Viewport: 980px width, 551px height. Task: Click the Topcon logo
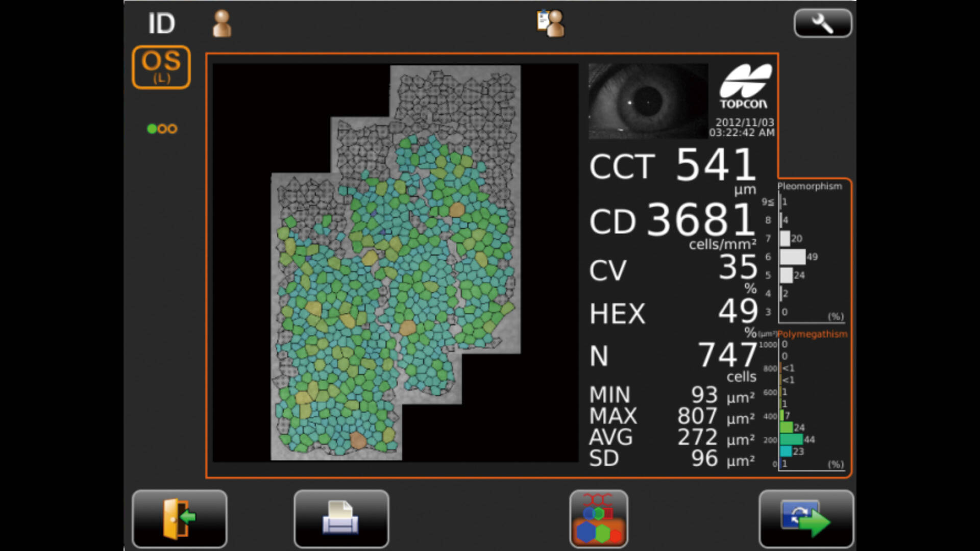pyautogui.click(x=745, y=87)
